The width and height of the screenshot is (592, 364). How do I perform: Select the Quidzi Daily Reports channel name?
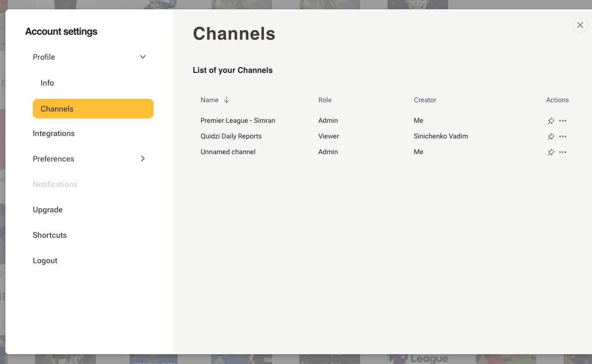231,136
